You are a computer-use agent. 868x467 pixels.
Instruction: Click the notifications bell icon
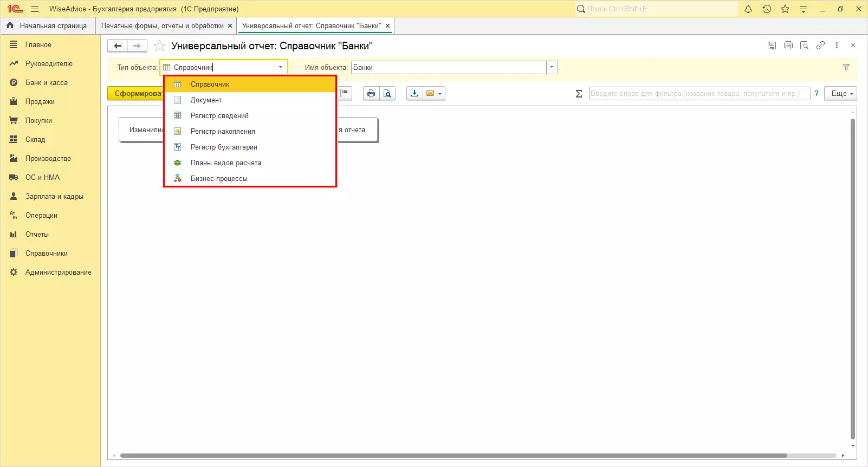point(748,9)
